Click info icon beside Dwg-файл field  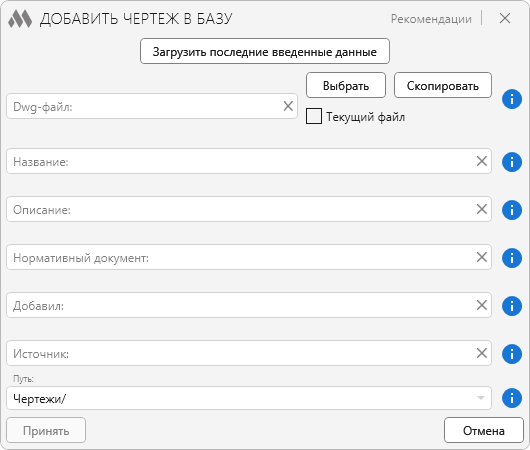coord(512,99)
